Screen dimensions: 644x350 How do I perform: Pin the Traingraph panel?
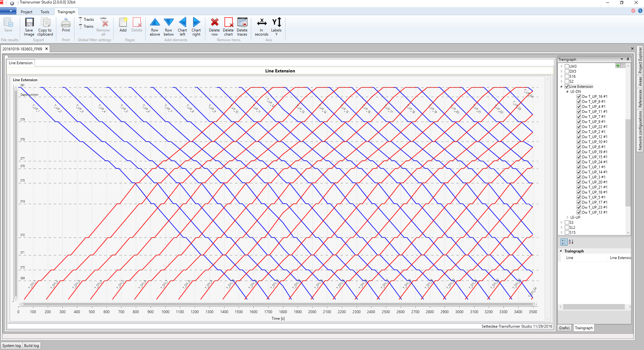628,59
